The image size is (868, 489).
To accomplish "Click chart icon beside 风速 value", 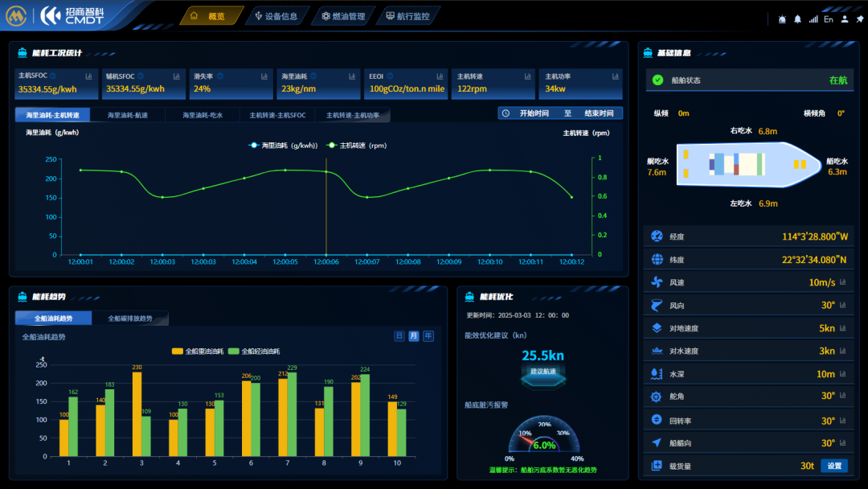I will [x=848, y=282].
